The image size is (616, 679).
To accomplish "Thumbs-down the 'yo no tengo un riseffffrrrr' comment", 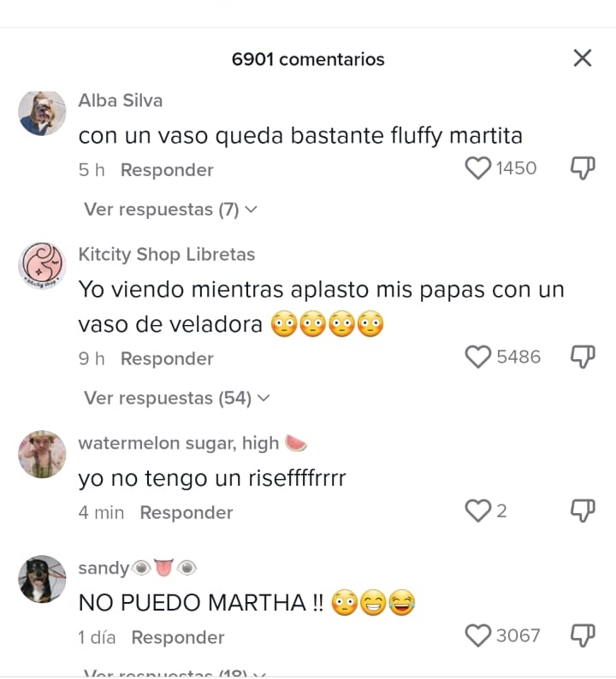I will [x=583, y=511].
